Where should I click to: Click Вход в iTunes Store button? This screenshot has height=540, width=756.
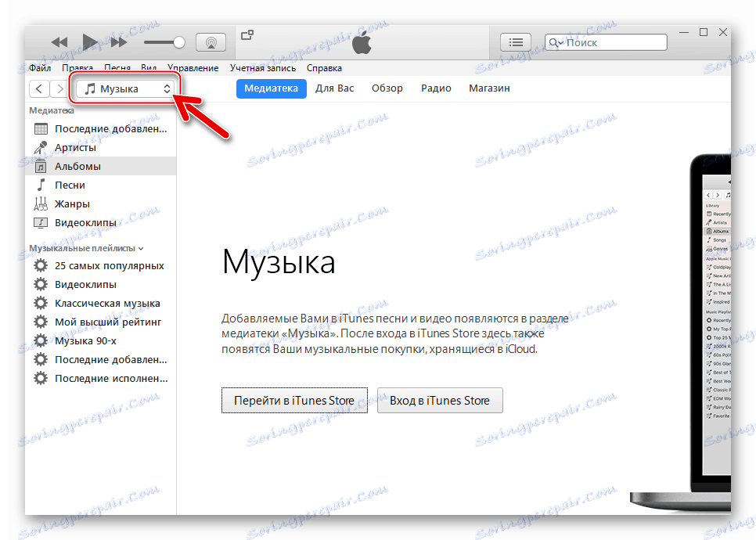(x=440, y=400)
